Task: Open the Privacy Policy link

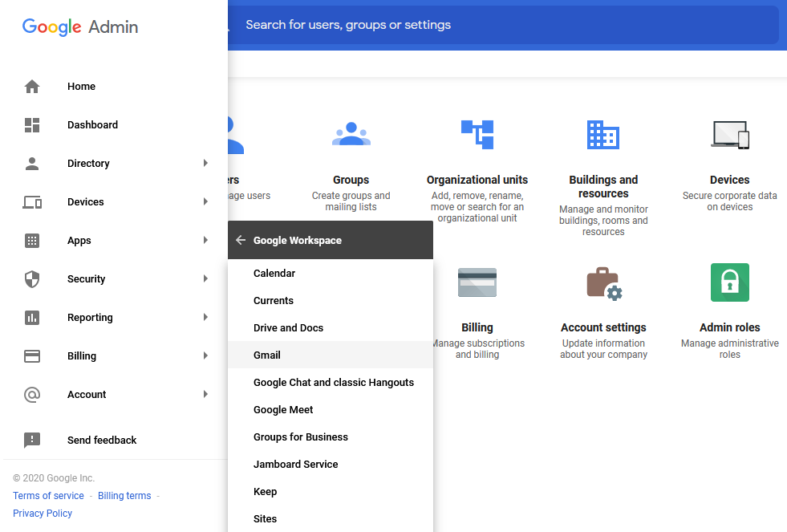Action: [x=43, y=514]
